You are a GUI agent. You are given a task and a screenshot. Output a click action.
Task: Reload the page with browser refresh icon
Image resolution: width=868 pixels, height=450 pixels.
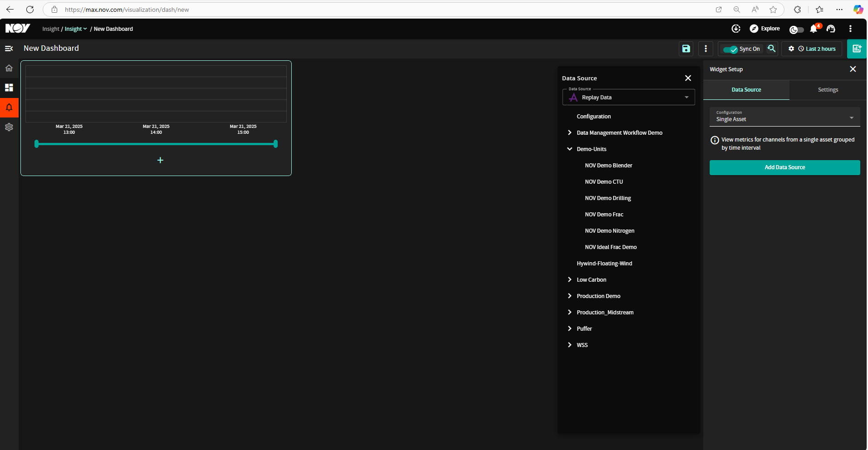click(30, 10)
